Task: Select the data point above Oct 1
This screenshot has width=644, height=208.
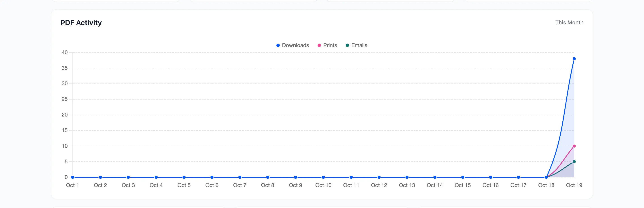Action: 72,177
